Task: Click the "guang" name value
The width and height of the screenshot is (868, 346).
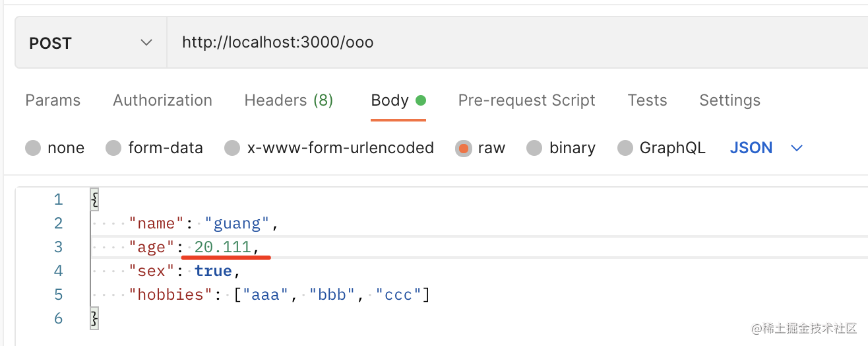Action: click(x=237, y=223)
